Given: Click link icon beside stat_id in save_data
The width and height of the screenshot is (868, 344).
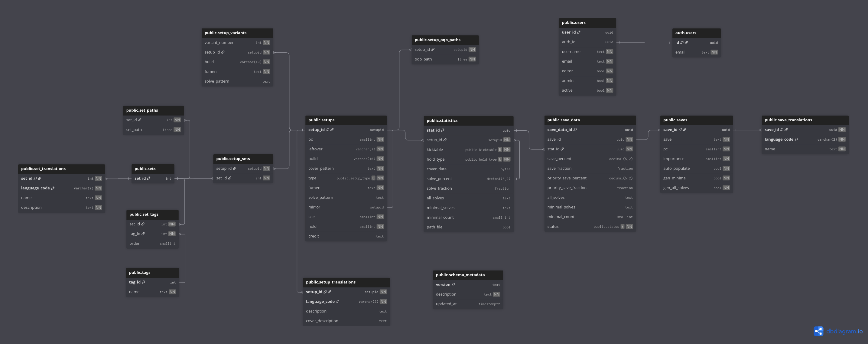Looking at the screenshot, I should (562, 149).
